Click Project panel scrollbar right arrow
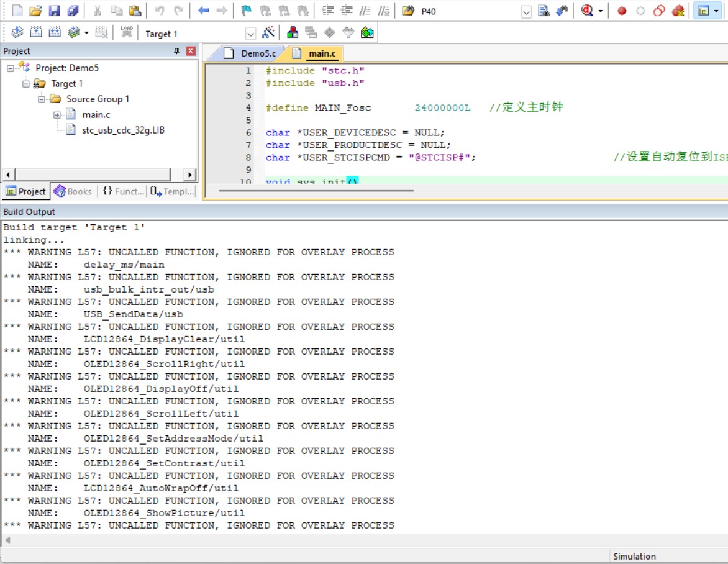728x564 pixels. (189, 175)
